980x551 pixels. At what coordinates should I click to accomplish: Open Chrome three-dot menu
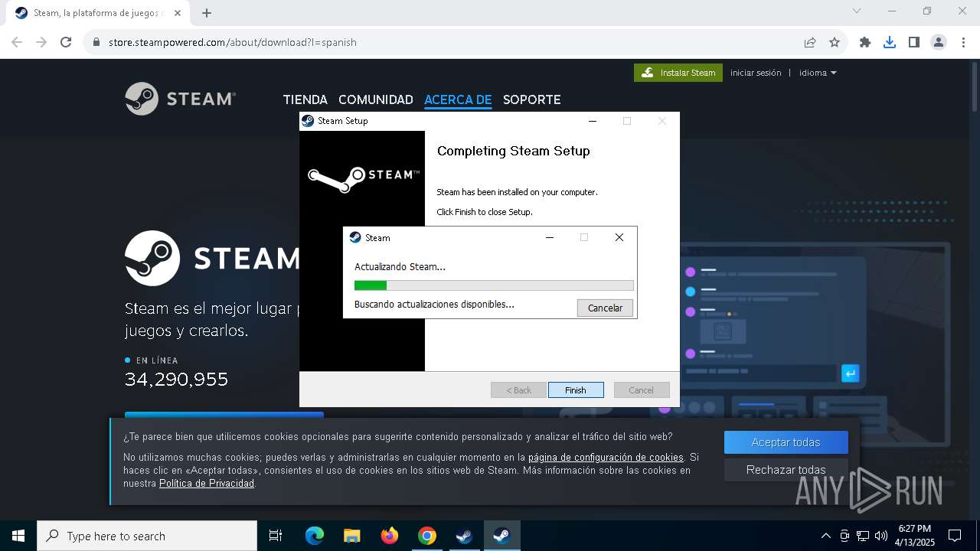tap(963, 42)
